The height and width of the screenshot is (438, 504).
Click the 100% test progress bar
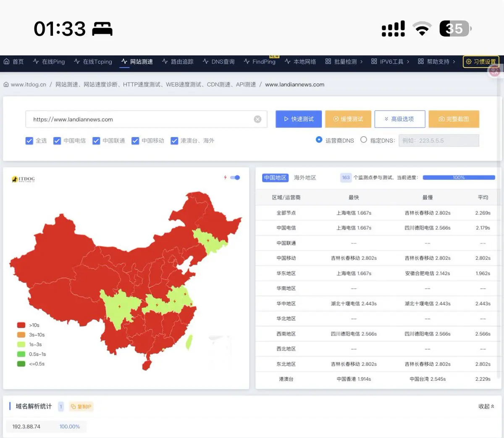tap(459, 177)
